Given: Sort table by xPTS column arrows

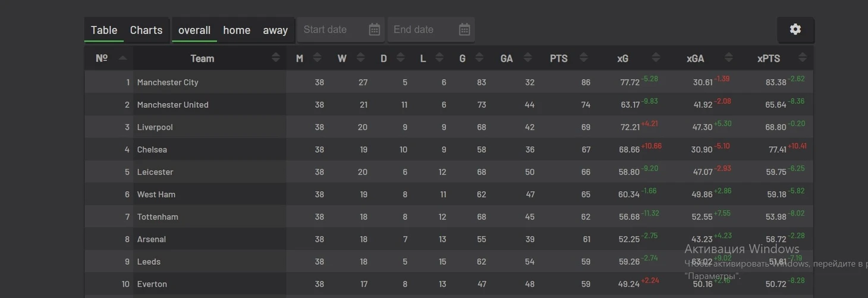Looking at the screenshot, I should 802,58.
